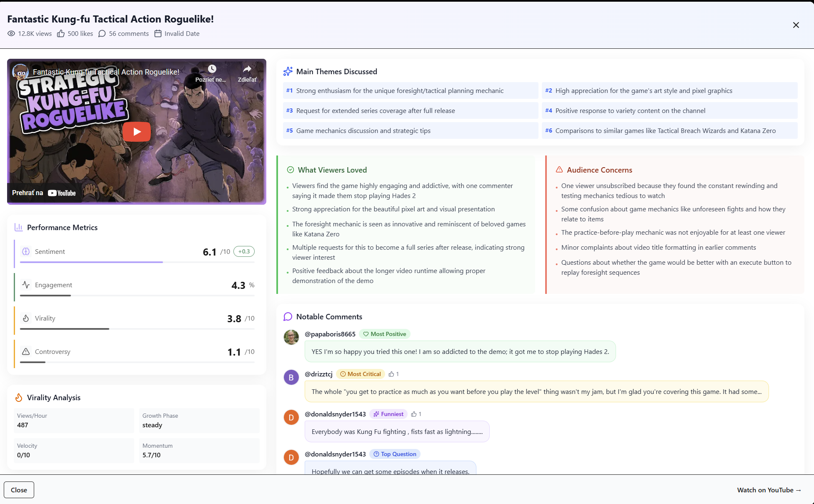
Task: Open the Watch on YouTube link
Action: pos(769,490)
